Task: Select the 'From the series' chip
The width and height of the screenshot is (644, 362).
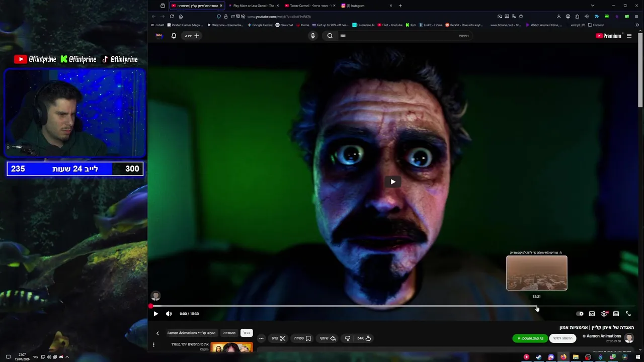Action: [x=229, y=333]
